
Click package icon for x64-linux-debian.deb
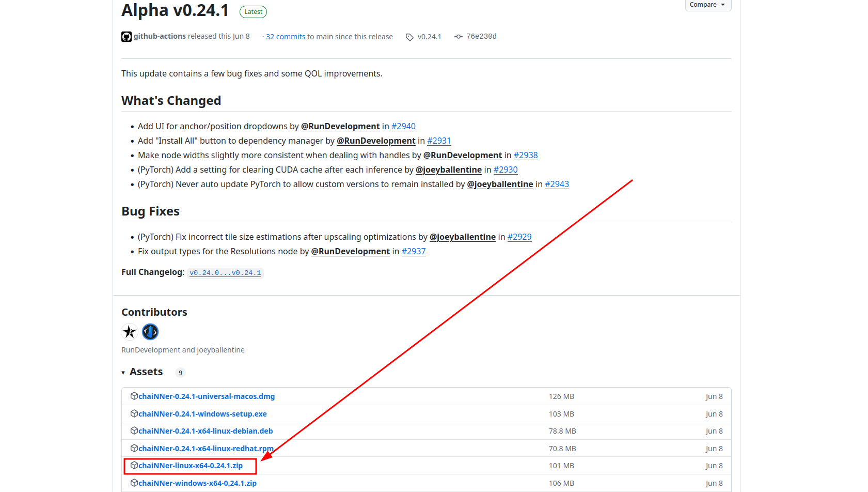pos(134,431)
